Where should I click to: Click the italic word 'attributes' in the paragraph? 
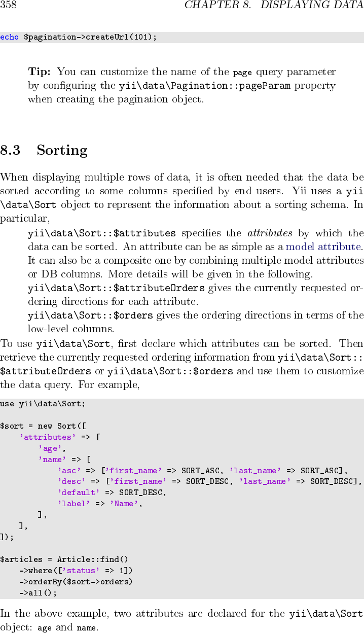[x=270, y=233]
